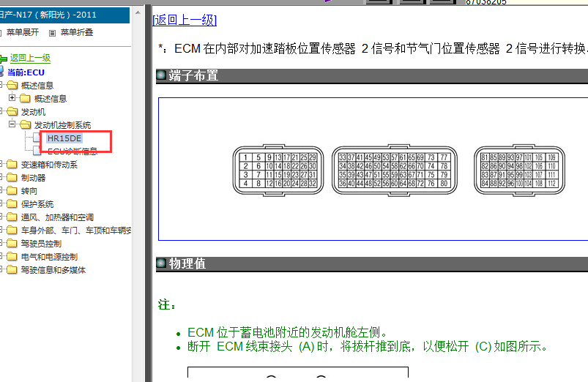The image size is (588, 382).
Task: Click the 物理值 section bullet icon
Action: 161,263
